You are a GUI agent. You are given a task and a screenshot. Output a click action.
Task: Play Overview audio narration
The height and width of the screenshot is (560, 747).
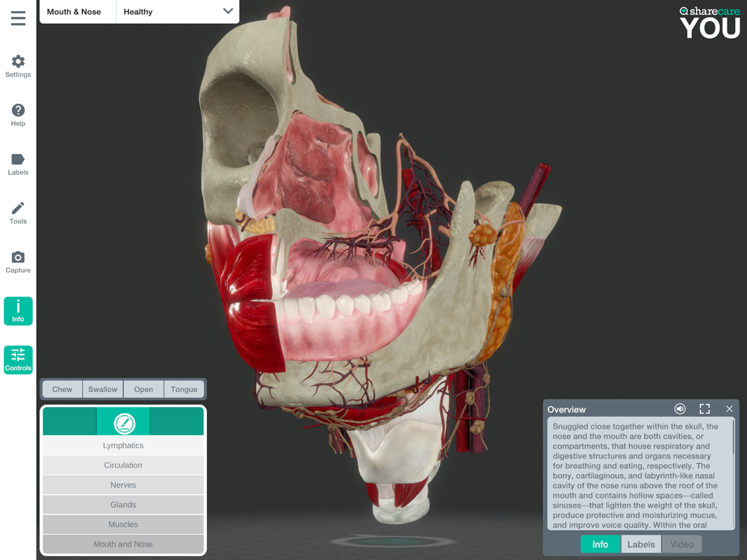click(680, 409)
